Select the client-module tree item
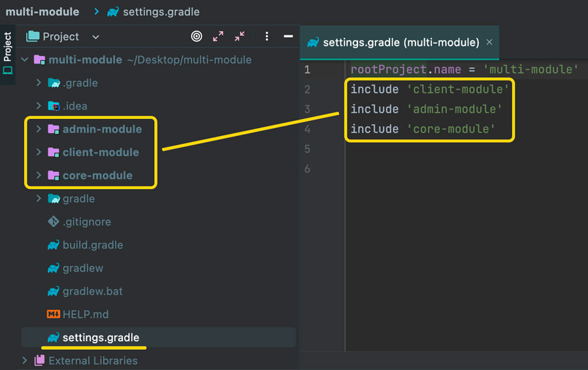Image resolution: width=588 pixels, height=370 pixels. [x=101, y=152]
